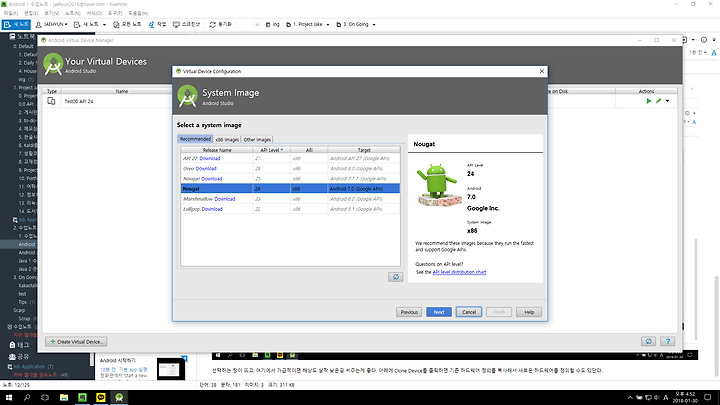Select 'Android' highlighted notebook in sidebar
The image size is (720, 405).
point(27,244)
